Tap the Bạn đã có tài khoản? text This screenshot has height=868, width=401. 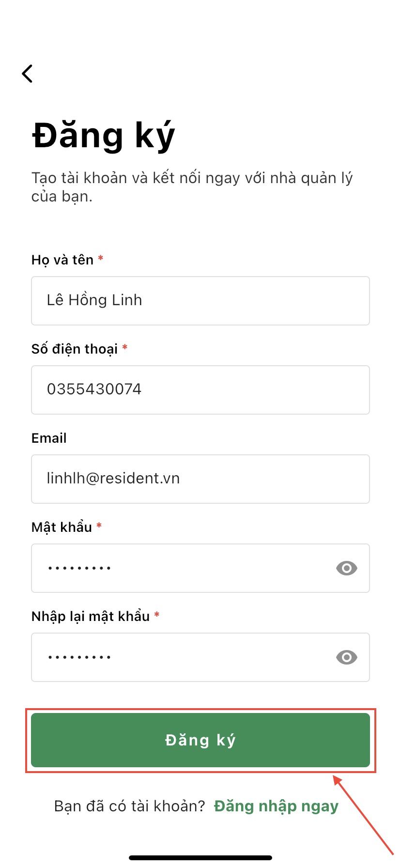tap(130, 806)
